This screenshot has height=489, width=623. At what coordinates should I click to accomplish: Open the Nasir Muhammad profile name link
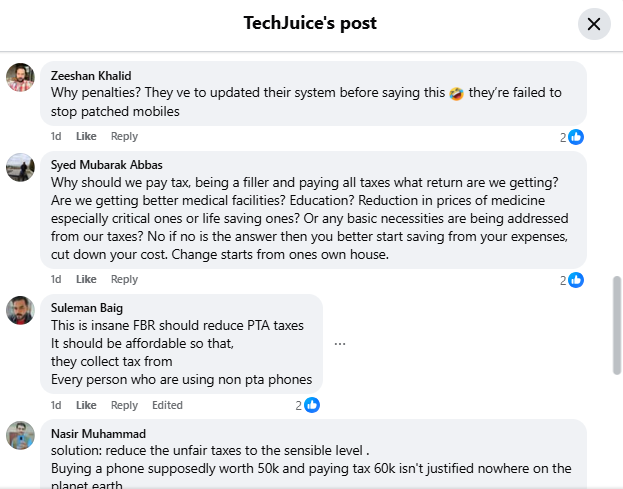point(98,434)
